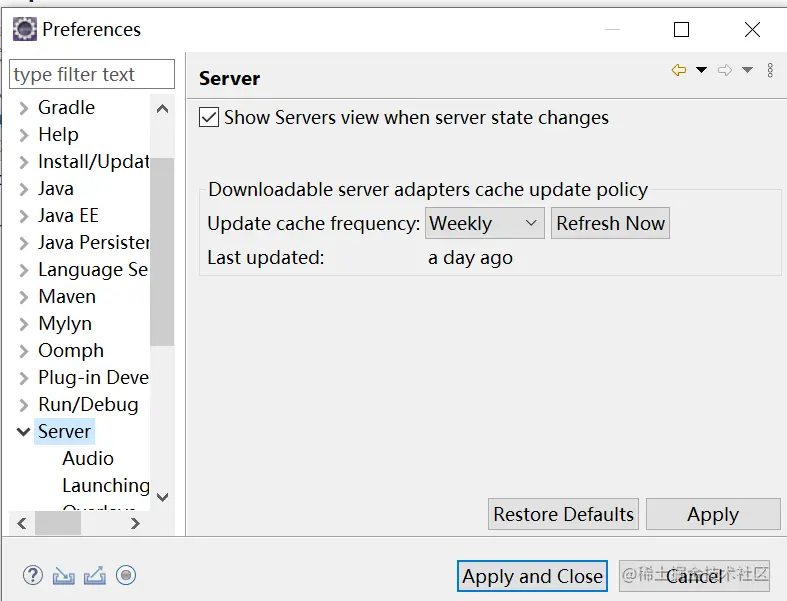Collapse the Server tree node

[x=24, y=432]
